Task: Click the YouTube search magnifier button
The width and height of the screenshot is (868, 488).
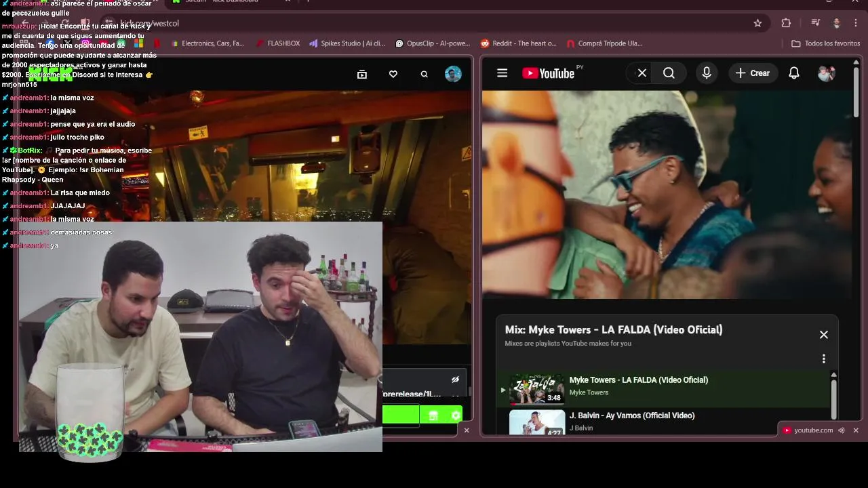Action: point(669,73)
